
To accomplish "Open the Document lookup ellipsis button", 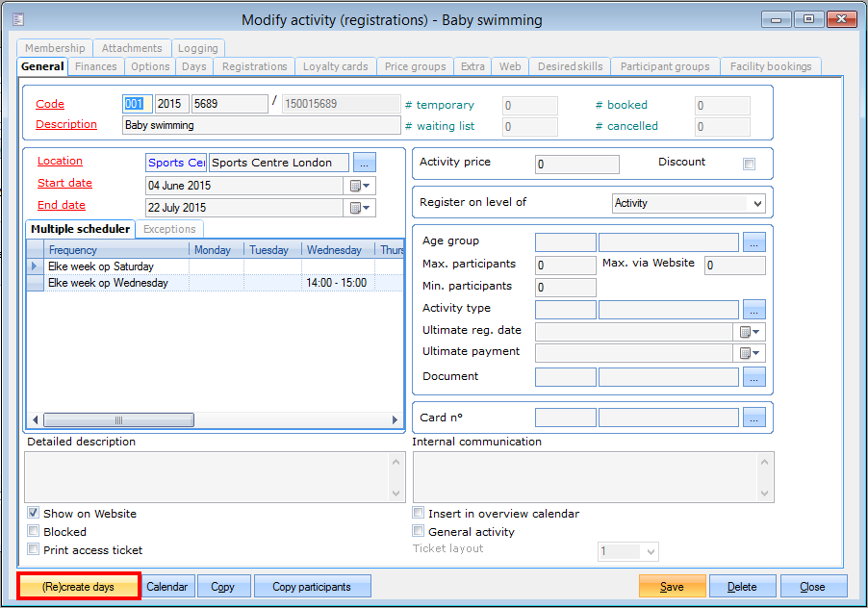I will [x=754, y=377].
